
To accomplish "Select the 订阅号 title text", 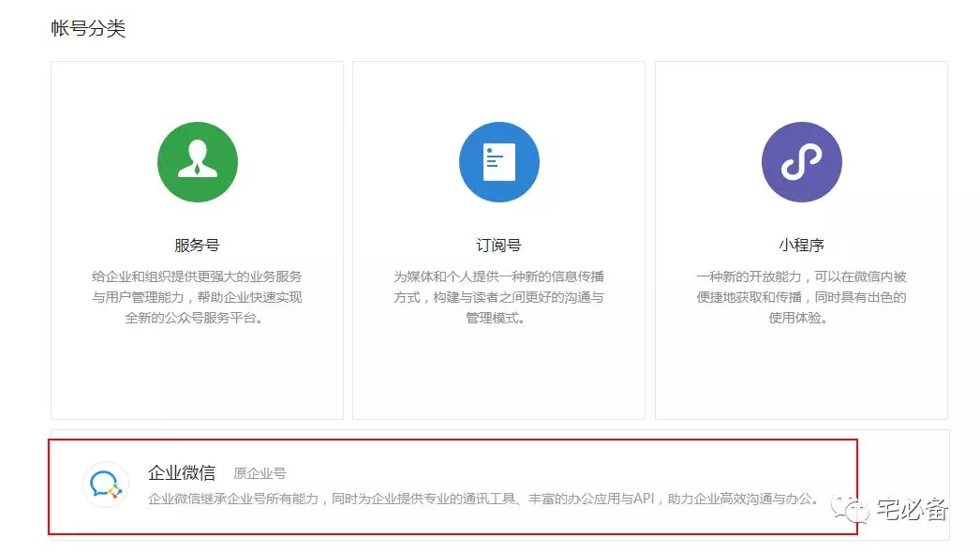I will coord(498,245).
